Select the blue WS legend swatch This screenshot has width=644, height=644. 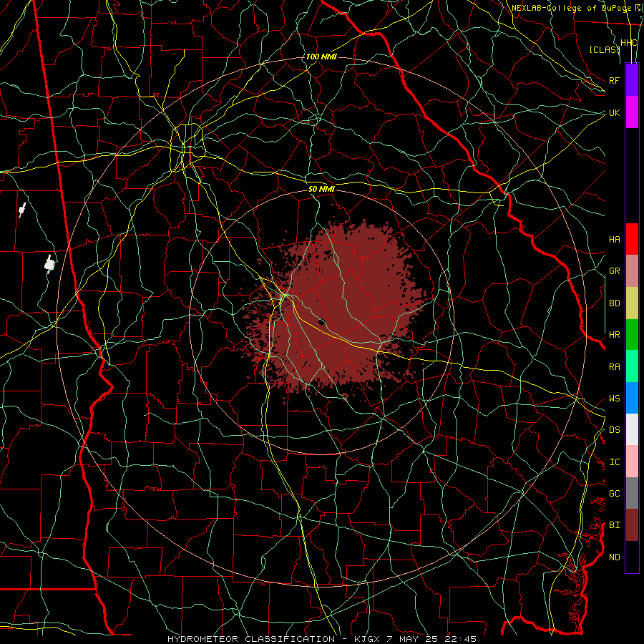[x=632, y=398]
